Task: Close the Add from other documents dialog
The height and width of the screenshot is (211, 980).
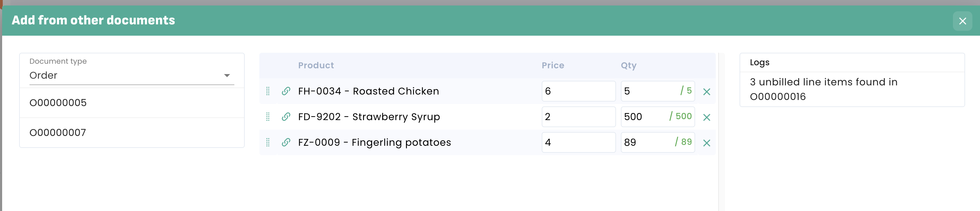Action: pyautogui.click(x=962, y=21)
